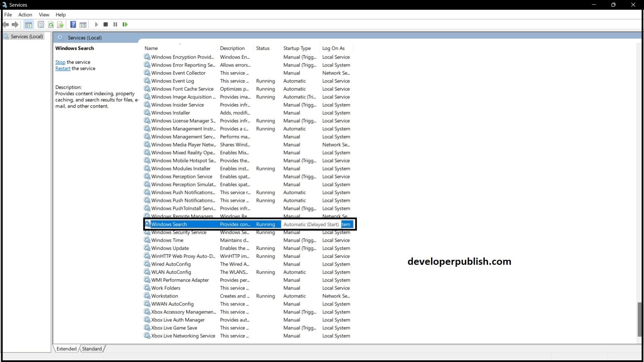Screen dimensions: 644x362
Task: Click the Export List toolbar icon
Action: click(x=60, y=24)
